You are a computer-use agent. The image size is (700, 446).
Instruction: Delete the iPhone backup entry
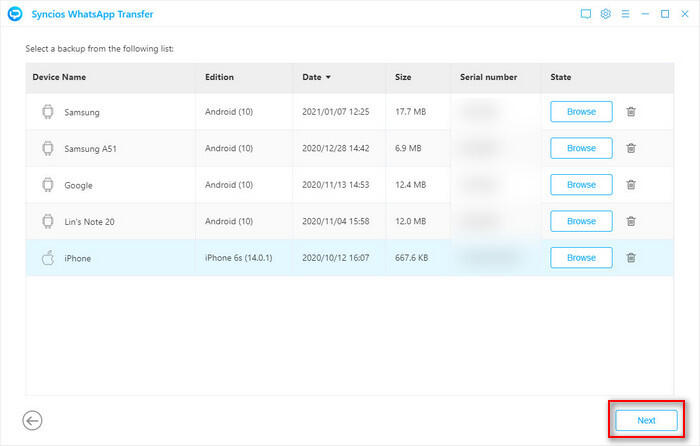(631, 257)
